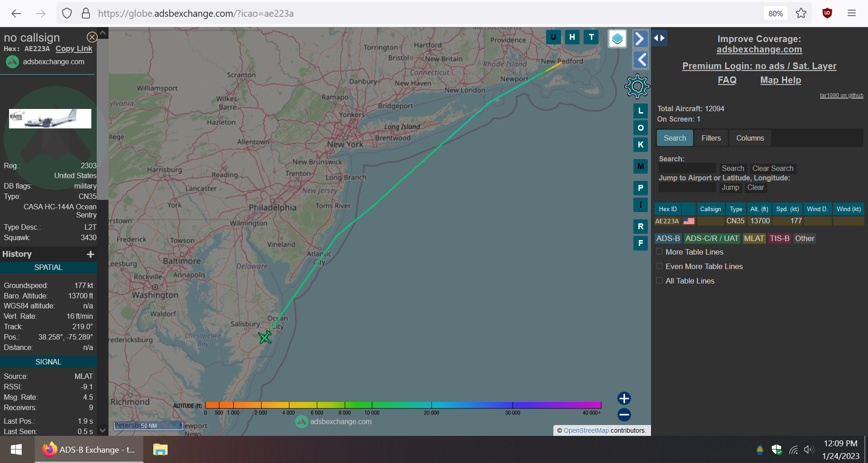Click the Jump button
The height and width of the screenshot is (463, 868).
(730, 188)
